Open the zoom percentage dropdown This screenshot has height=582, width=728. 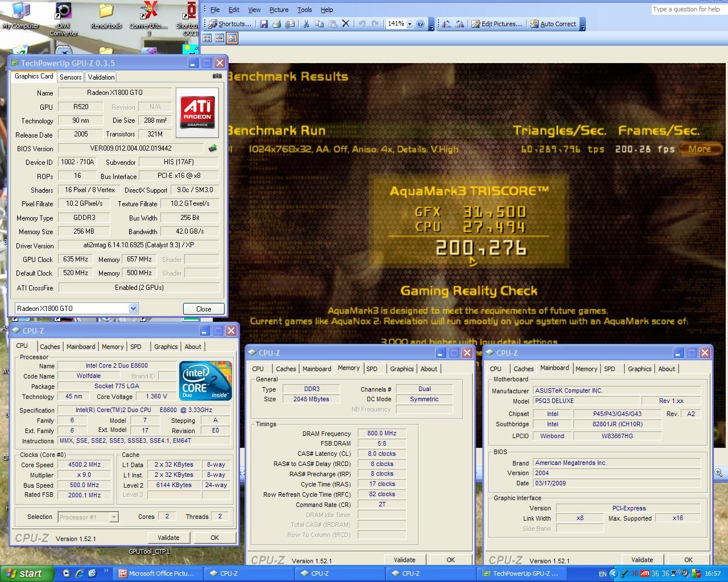point(409,24)
